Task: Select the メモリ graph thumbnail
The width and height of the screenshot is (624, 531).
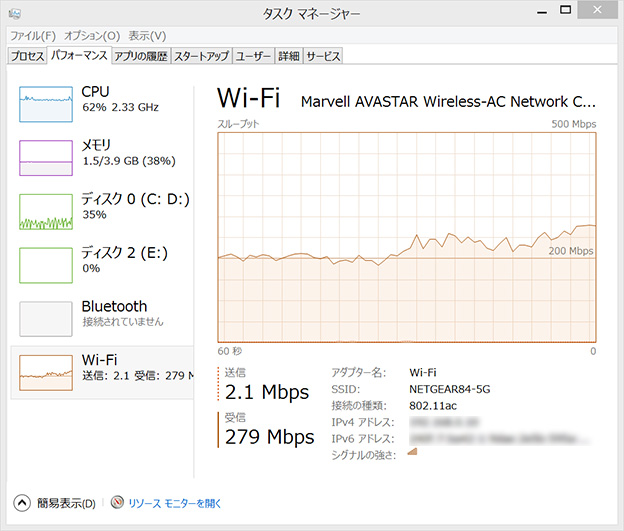Action: click(46, 158)
